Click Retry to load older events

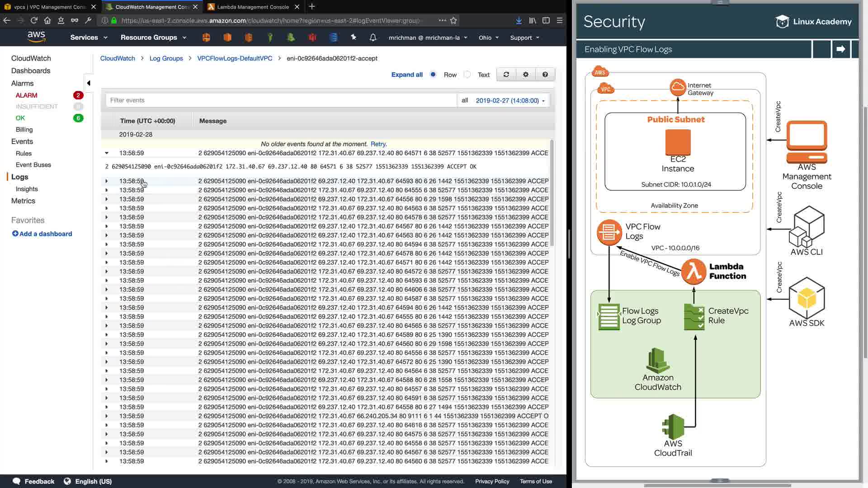pyautogui.click(x=378, y=144)
